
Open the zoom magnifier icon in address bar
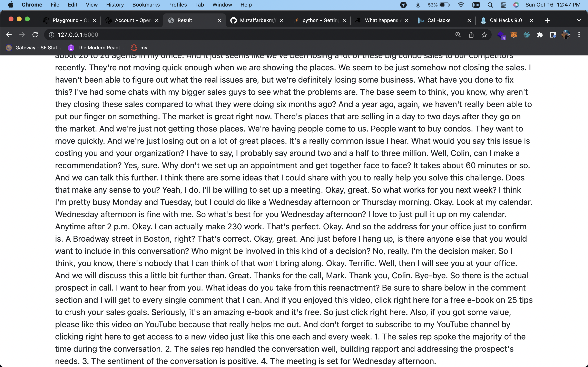pos(458,35)
